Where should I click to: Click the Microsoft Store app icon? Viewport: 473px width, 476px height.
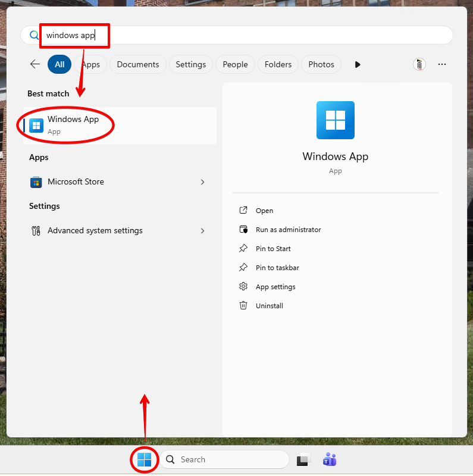(36, 182)
